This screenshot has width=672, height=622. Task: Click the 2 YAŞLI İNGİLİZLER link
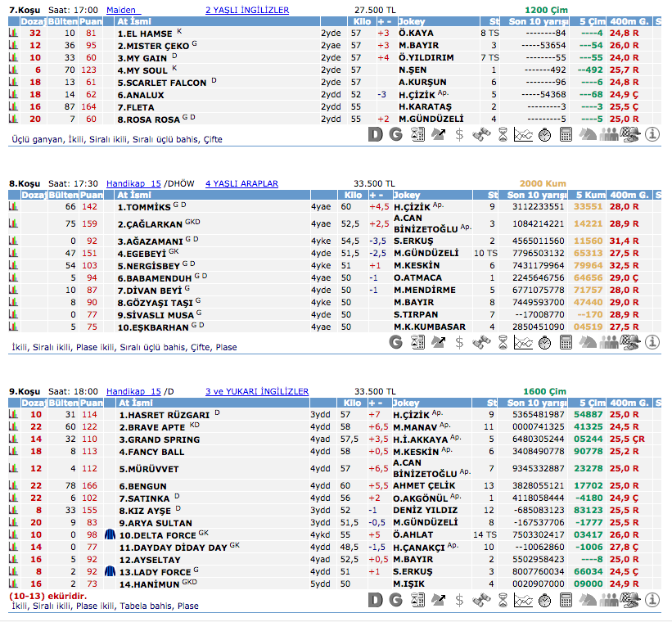point(246,10)
